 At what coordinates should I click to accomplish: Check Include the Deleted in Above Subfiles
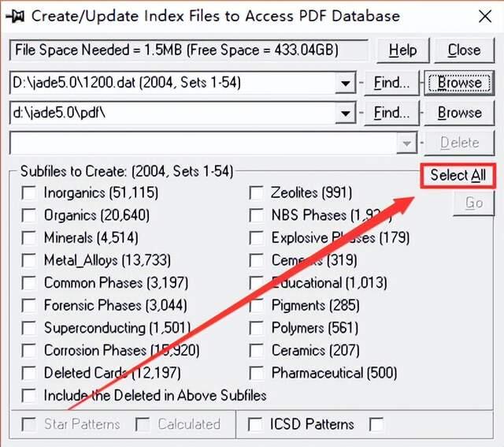point(29,396)
